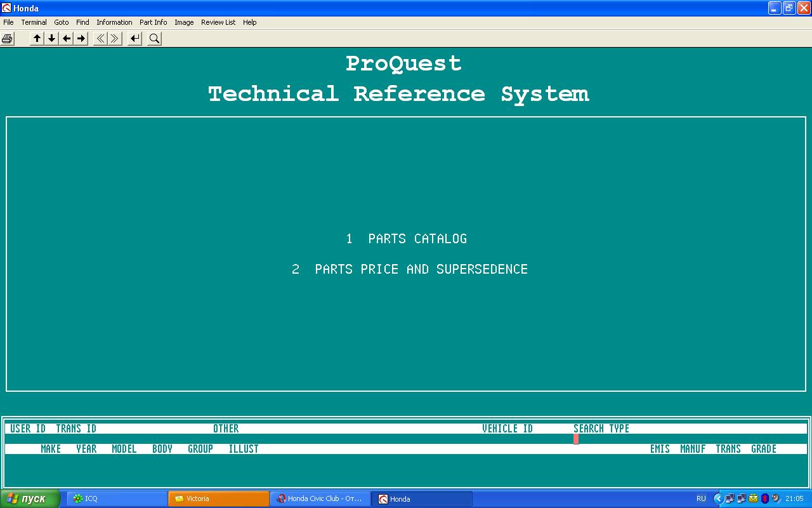
Task: Click the up arrow toolbar button
Action: click(37, 39)
